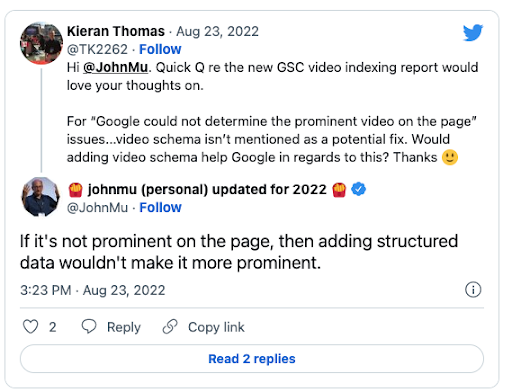Open johnmu profile avatar

(x=41, y=197)
